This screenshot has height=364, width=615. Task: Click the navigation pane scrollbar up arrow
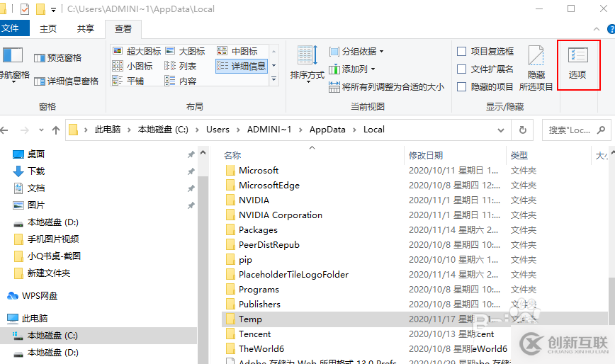pos(203,153)
